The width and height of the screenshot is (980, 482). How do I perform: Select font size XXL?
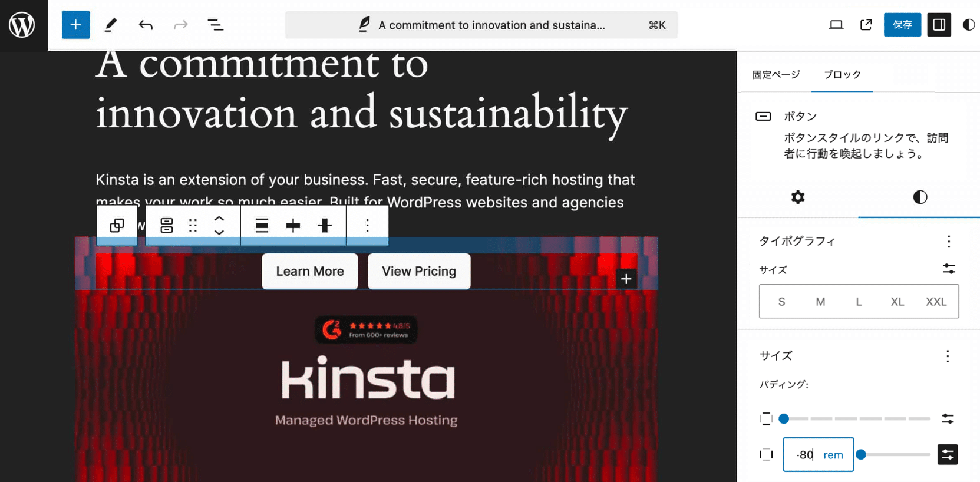coord(936,302)
